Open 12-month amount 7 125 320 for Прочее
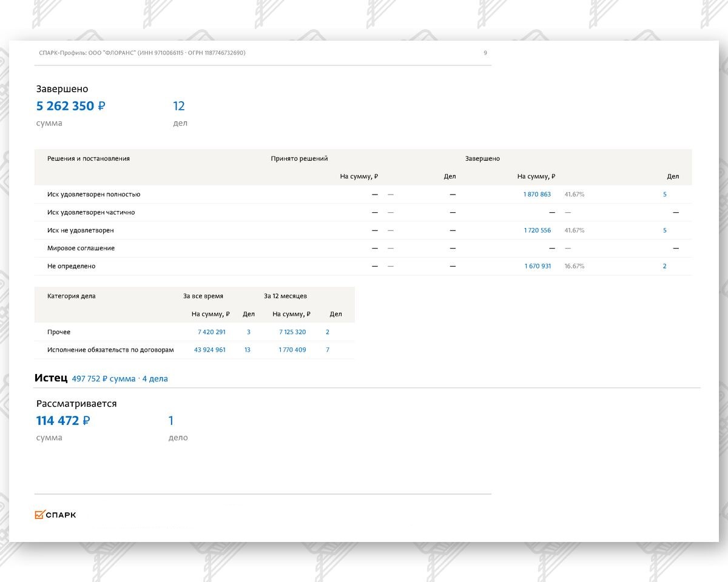Image resolution: width=728 pixels, height=582 pixels. tap(292, 332)
